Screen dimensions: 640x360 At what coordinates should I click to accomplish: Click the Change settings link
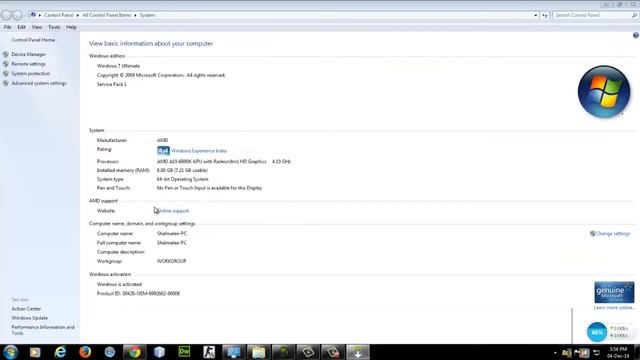click(x=613, y=233)
